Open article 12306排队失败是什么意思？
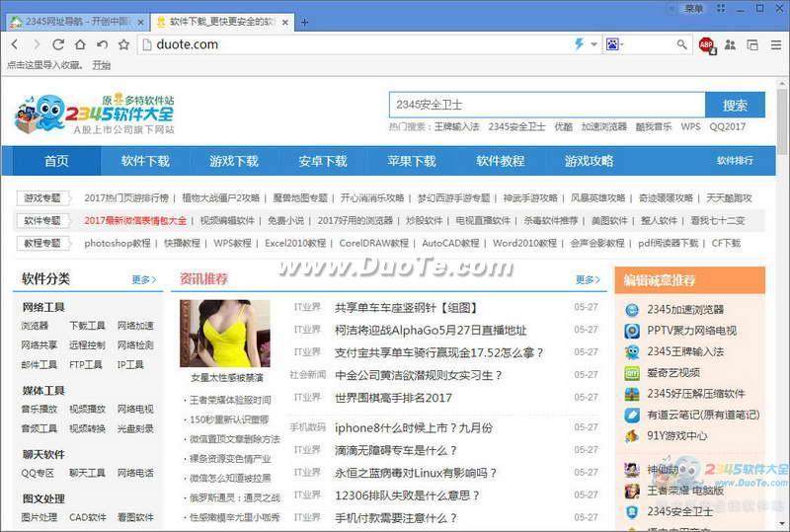Viewport: 790px width, 532px height. pos(408,495)
